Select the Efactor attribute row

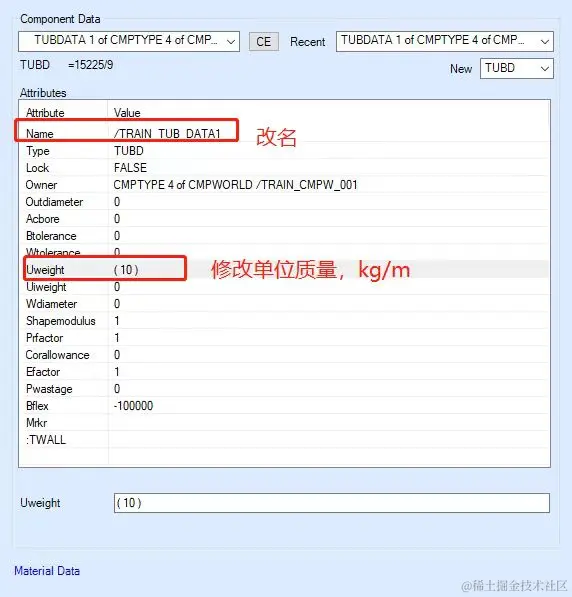pyautogui.click(x=284, y=372)
